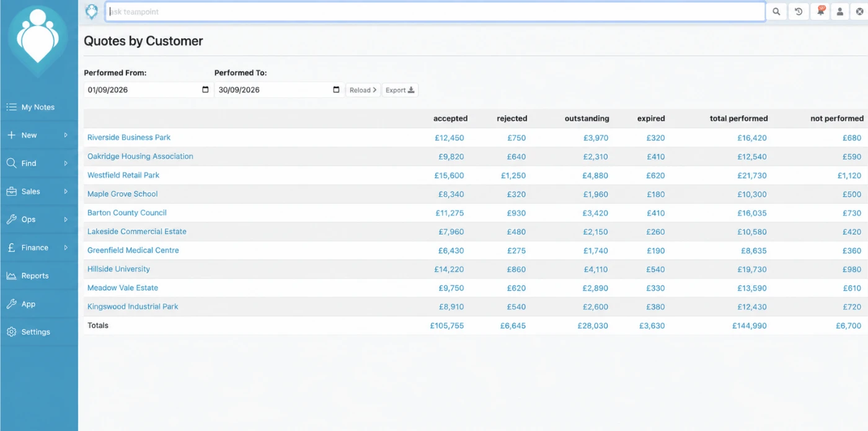Open the Settings menu item
The width and height of the screenshot is (868, 431).
[35, 332]
